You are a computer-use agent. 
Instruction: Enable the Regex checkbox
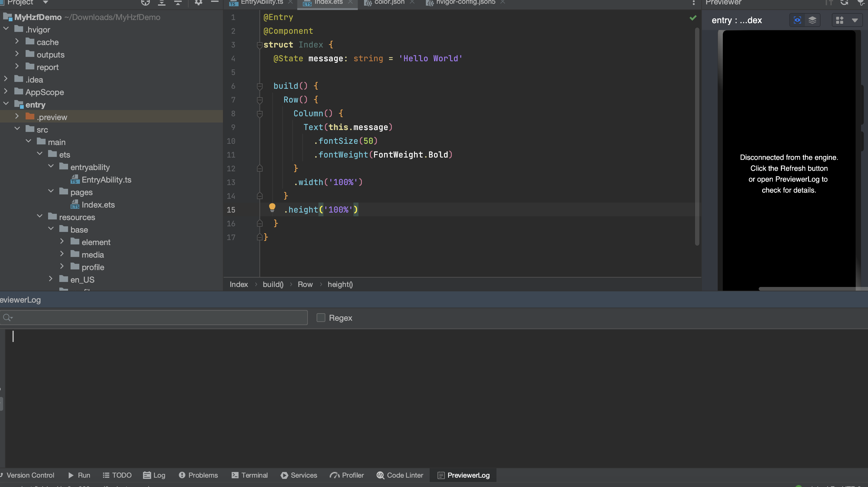pyautogui.click(x=321, y=318)
